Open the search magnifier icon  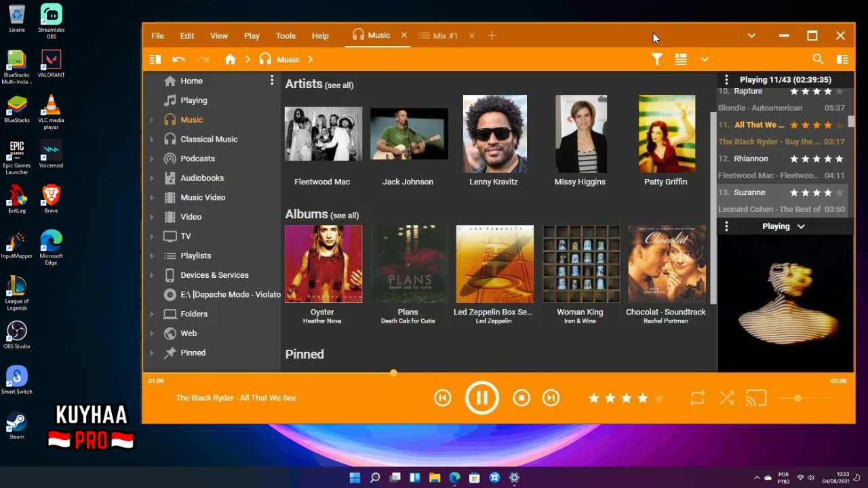[818, 60]
